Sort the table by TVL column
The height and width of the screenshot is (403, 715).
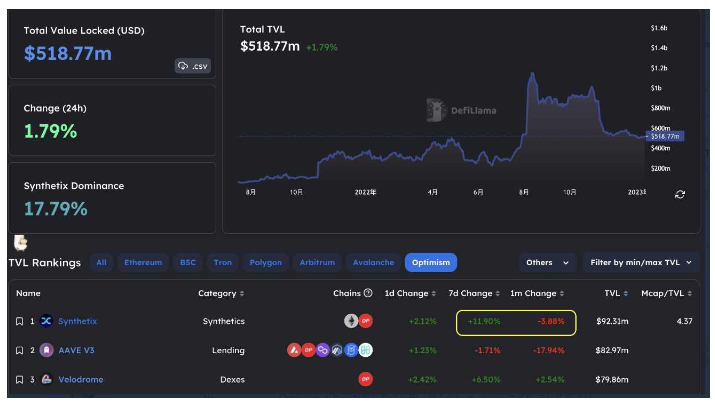pos(616,294)
